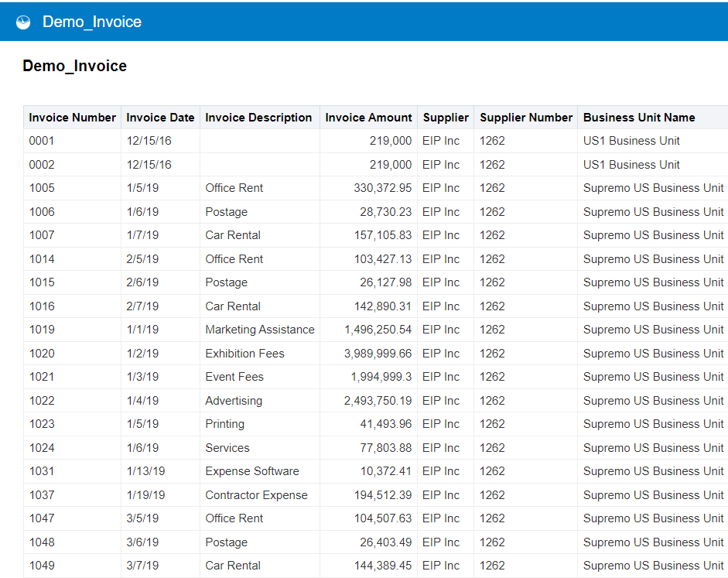The image size is (728, 578).
Task: Click the Contractor Expense description cell
Action: 259,495
